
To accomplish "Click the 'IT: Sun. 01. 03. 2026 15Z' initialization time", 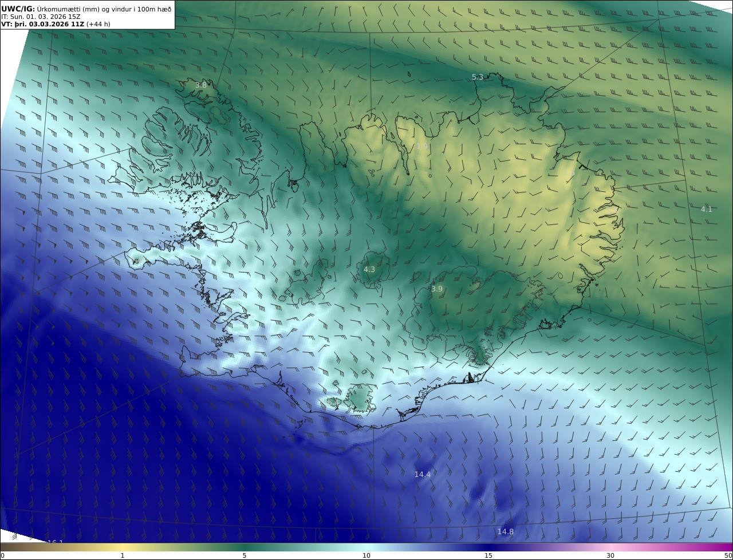I will 41,17.
